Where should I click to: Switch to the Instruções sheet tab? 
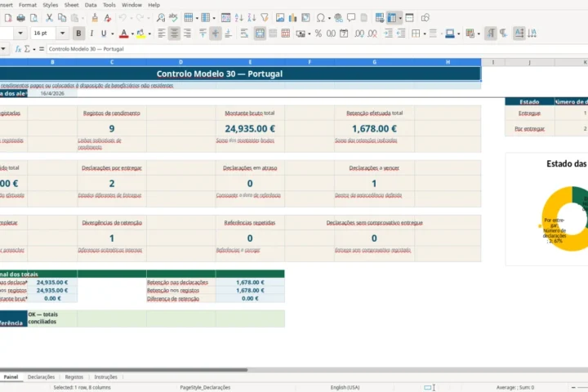pyautogui.click(x=105, y=377)
